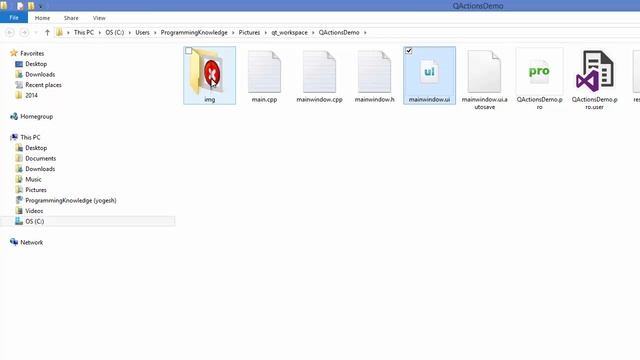Go to ProgrammingKnowledge in breadcrumb
The width and height of the screenshot is (640, 360).
pos(194,32)
